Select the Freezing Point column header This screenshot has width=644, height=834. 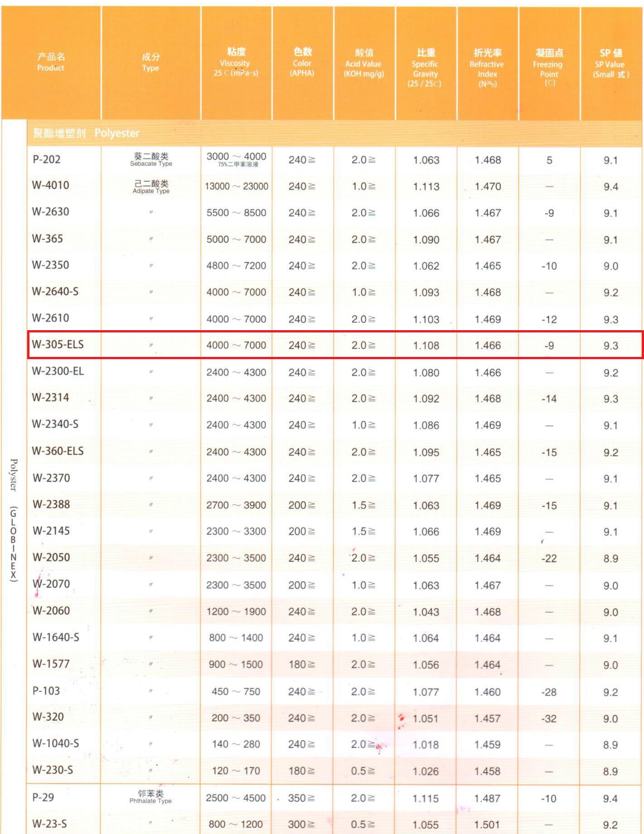coord(549,67)
